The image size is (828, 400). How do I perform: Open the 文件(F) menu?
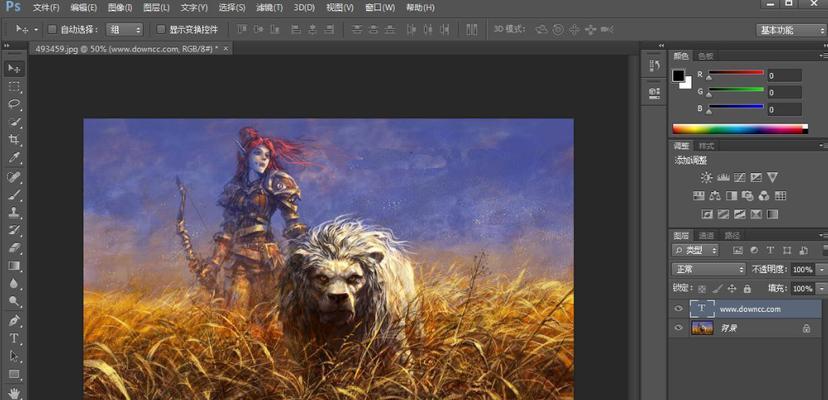(x=46, y=8)
